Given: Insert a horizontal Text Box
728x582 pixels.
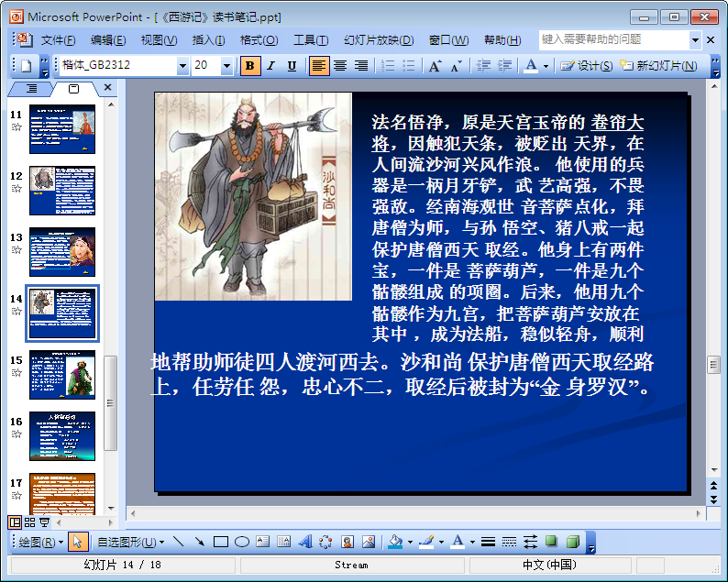Looking at the screenshot, I should click(x=263, y=542).
